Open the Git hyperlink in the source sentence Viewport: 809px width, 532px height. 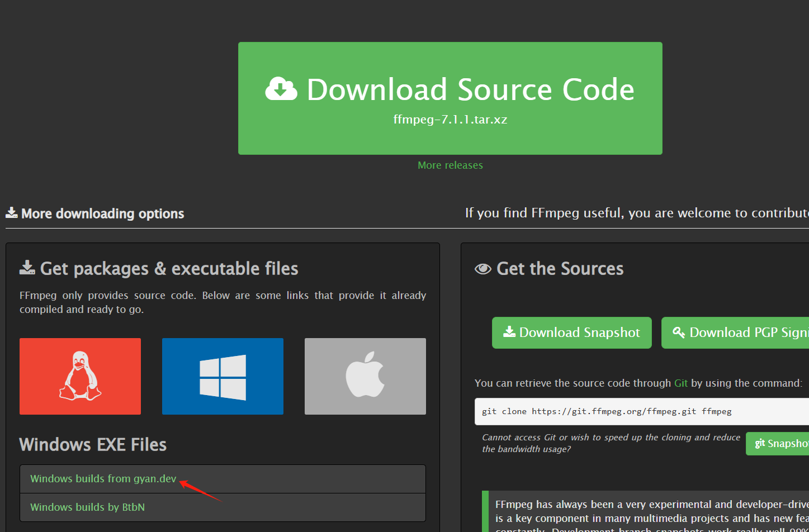point(681,383)
